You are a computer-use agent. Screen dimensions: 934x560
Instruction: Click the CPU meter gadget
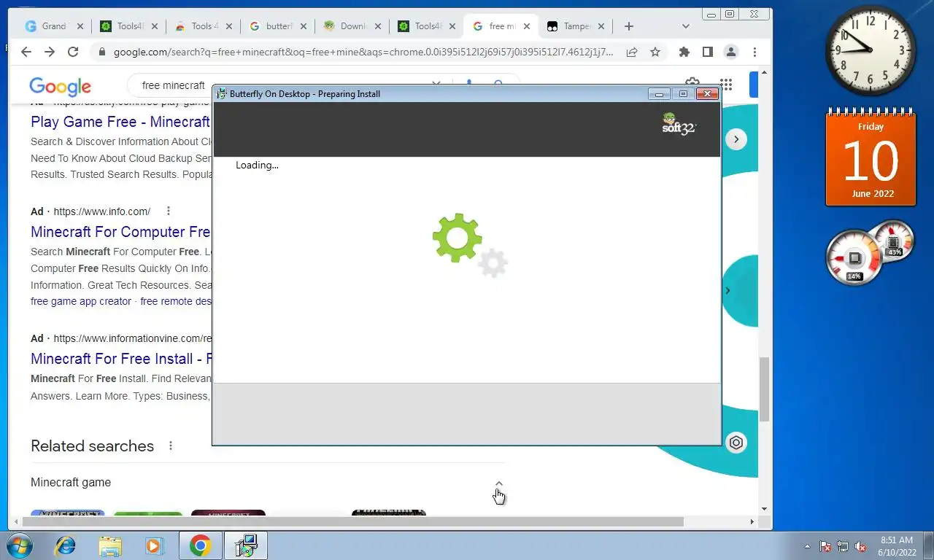870,253
